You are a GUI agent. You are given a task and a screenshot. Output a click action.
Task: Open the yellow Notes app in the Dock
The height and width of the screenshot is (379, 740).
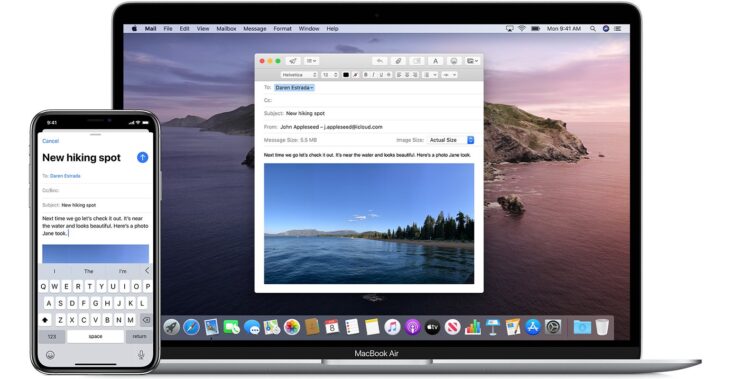(x=372, y=327)
